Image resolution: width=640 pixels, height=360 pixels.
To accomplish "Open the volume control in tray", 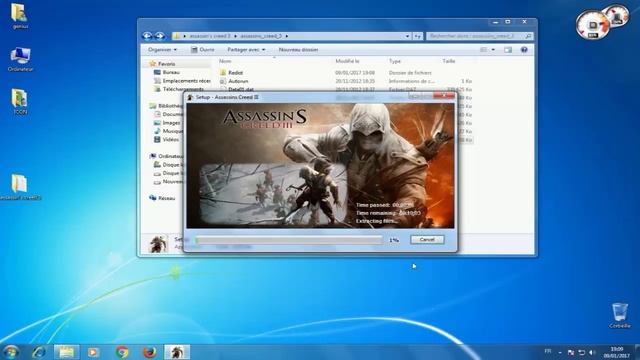I will tap(592, 352).
